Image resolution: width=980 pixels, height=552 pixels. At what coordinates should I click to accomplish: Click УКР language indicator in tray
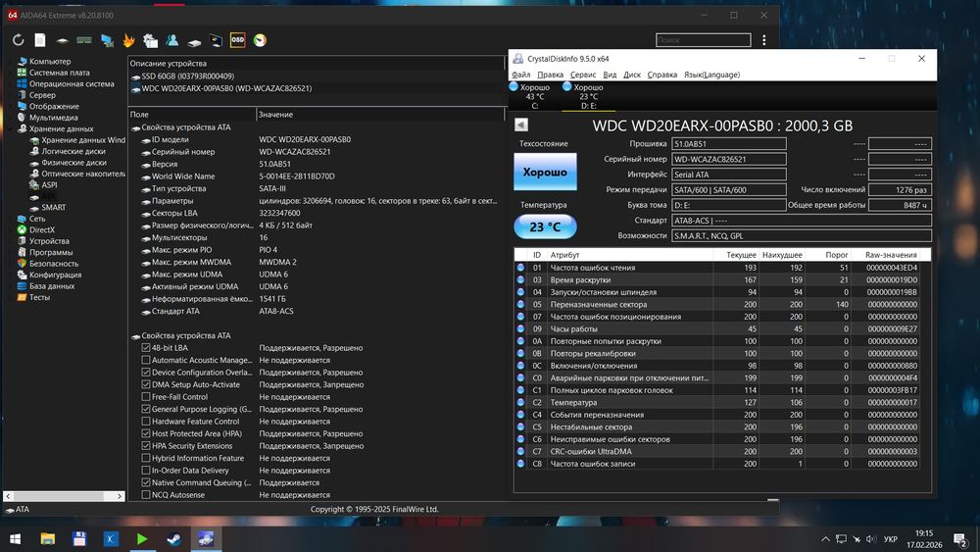tap(891, 539)
